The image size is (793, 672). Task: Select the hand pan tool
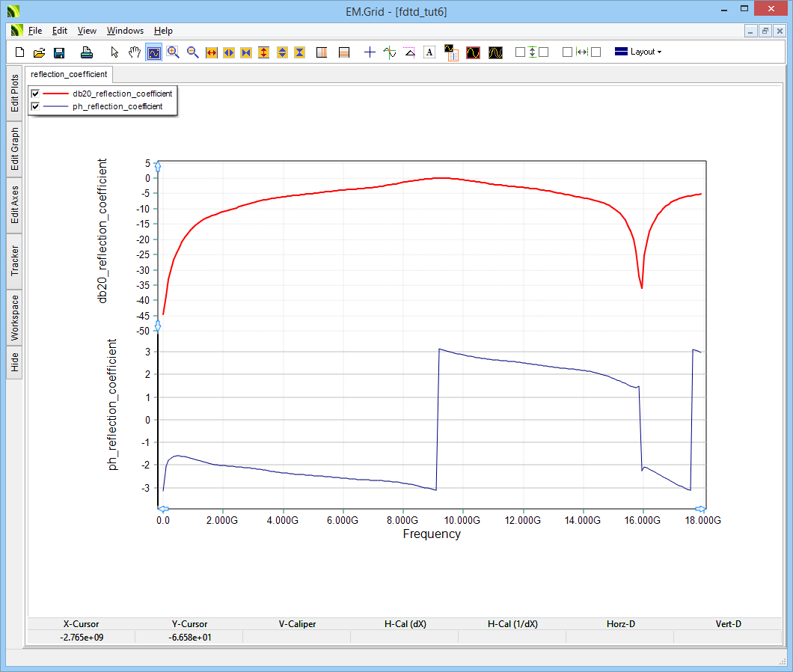coord(135,52)
